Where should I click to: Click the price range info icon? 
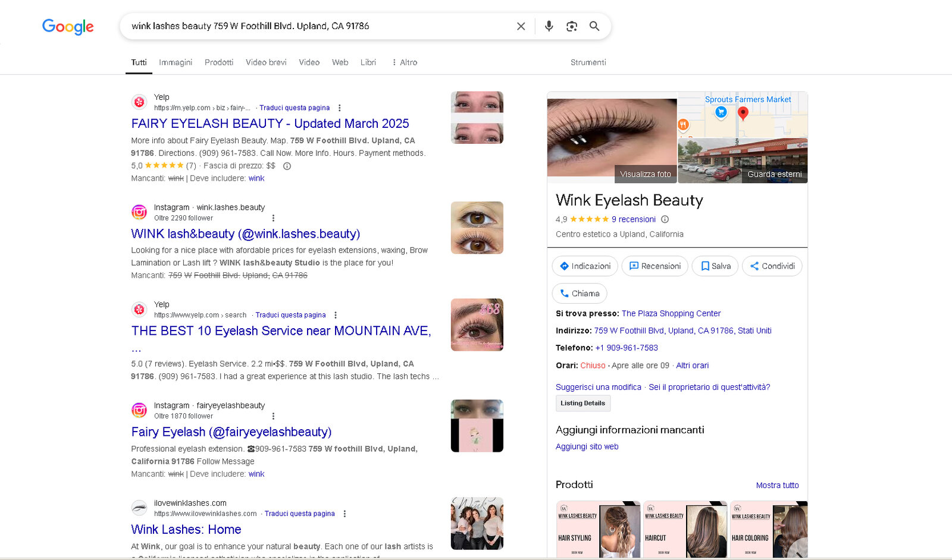click(287, 166)
